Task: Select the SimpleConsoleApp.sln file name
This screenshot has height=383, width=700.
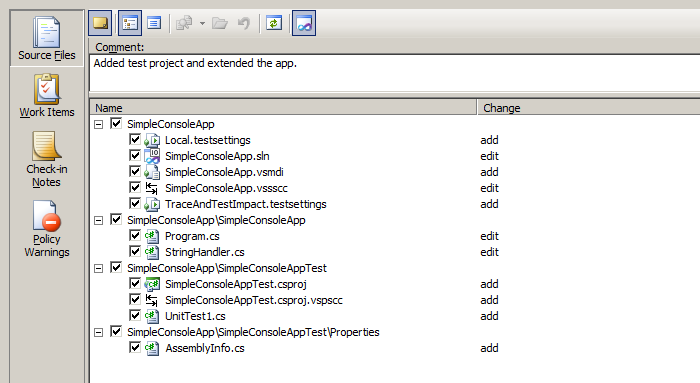Action: click(x=217, y=156)
